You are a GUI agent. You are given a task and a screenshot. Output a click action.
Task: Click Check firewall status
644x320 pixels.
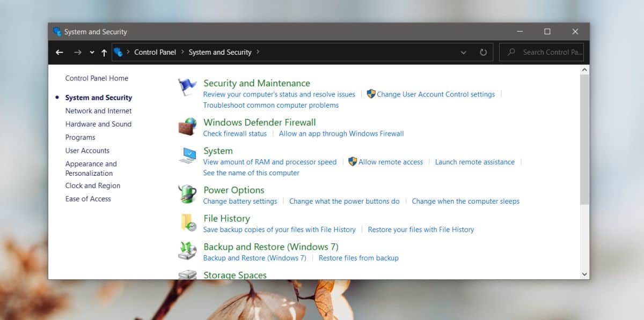[235, 133]
